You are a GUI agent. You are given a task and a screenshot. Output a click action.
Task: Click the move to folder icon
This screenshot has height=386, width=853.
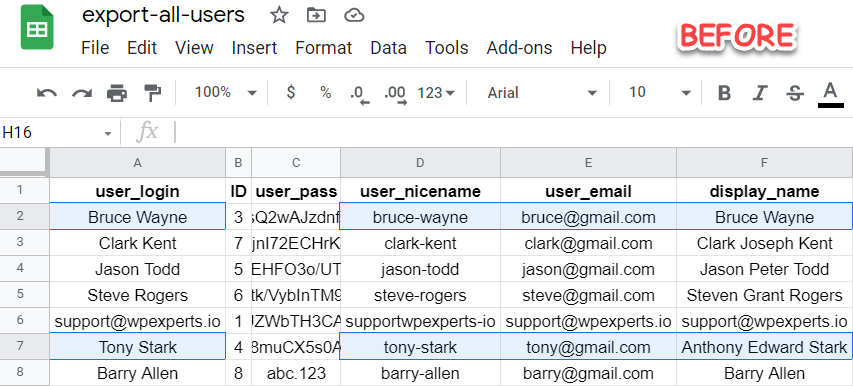316,15
